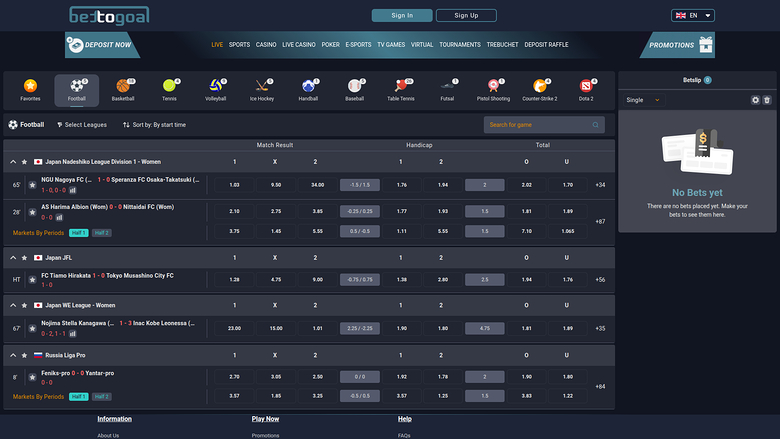Open the LIVE menu item
780x439 pixels.
click(217, 45)
